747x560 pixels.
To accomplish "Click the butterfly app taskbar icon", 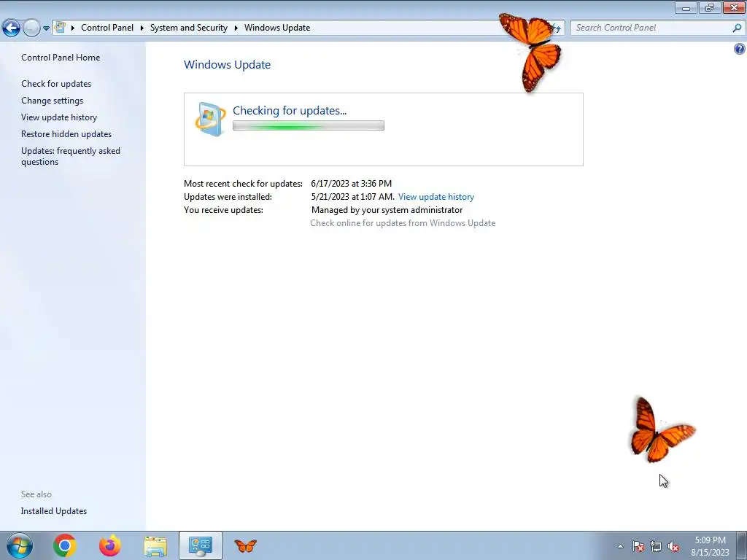I will click(x=246, y=545).
